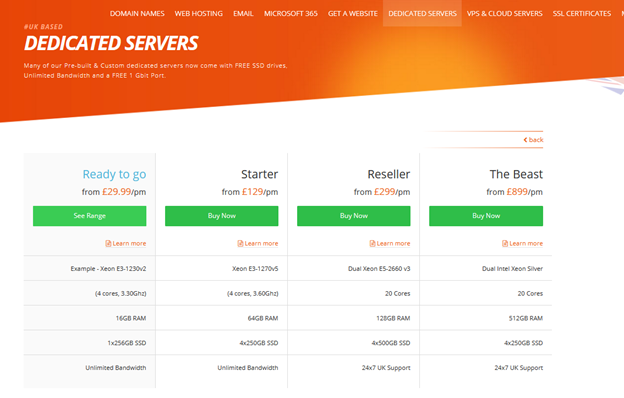The height and width of the screenshot is (398, 624).
Task: Open the Domain Names menu
Action: tap(137, 14)
